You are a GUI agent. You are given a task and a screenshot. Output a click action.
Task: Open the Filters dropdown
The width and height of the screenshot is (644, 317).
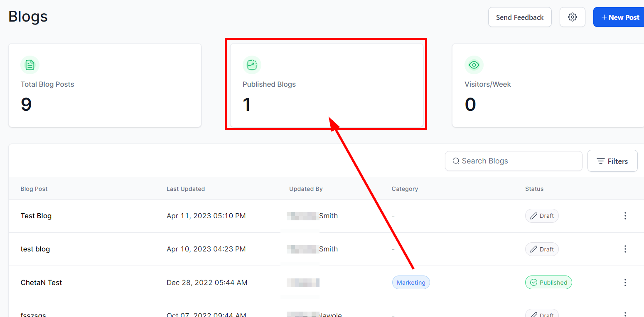[x=612, y=161]
